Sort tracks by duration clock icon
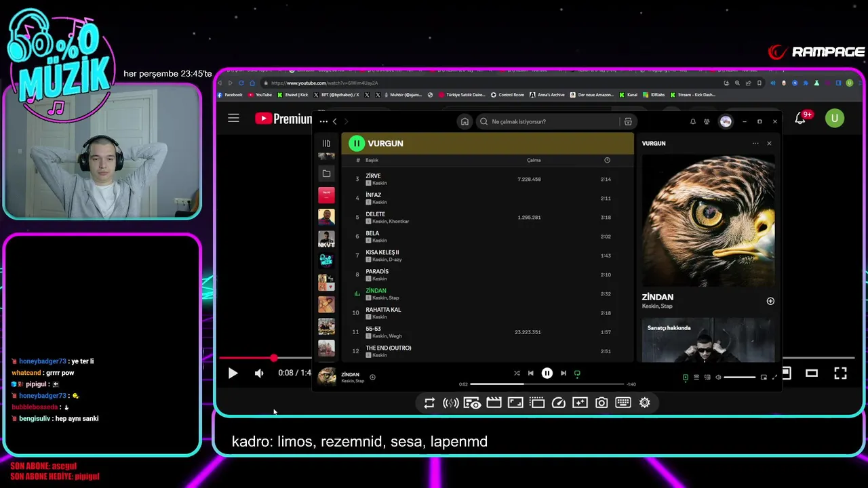The width and height of the screenshot is (868, 488). pyautogui.click(x=607, y=160)
